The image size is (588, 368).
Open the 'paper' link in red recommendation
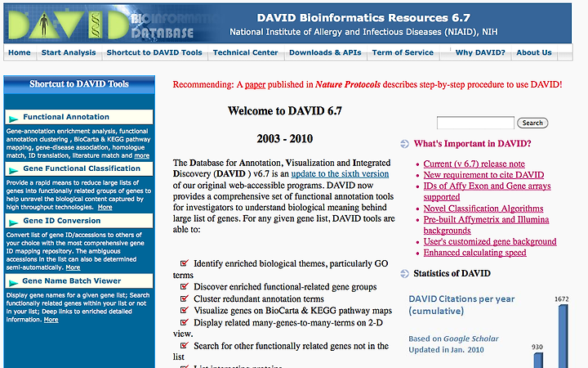click(x=255, y=84)
